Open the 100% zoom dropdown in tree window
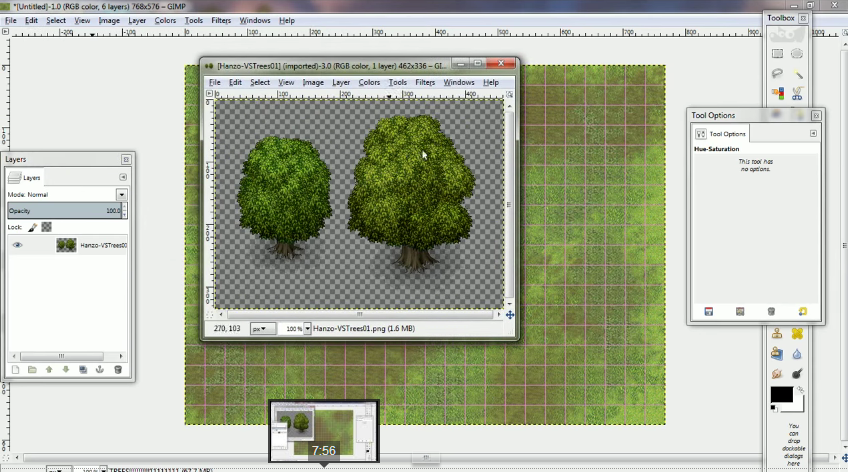848x472 pixels. (307, 329)
